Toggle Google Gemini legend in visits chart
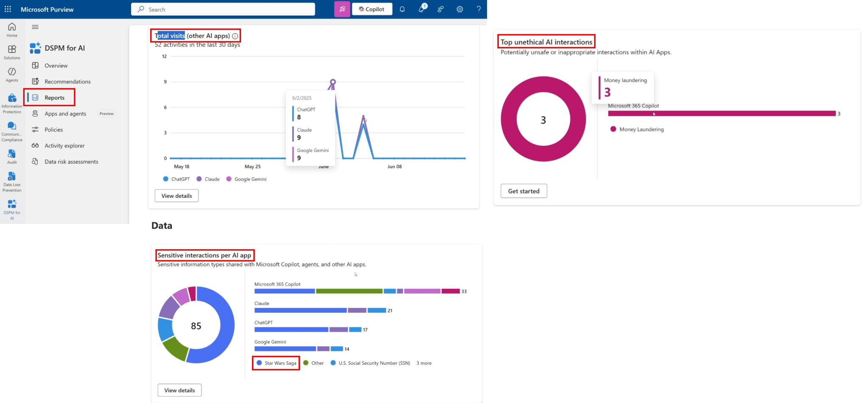 tap(246, 179)
